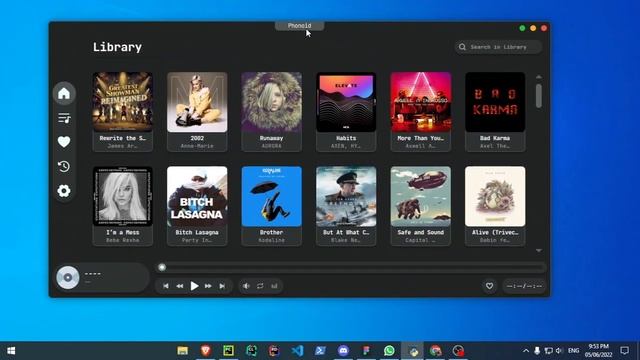Viewport: 640px width, 360px height.
Task: Click the ENG language indicator
Action: click(x=573, y=351)
